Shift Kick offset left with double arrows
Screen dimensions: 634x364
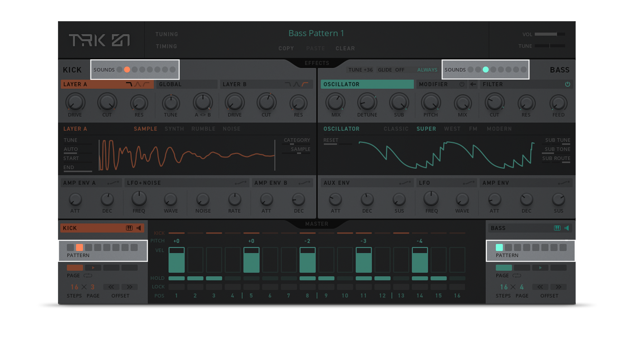(111, 287)
